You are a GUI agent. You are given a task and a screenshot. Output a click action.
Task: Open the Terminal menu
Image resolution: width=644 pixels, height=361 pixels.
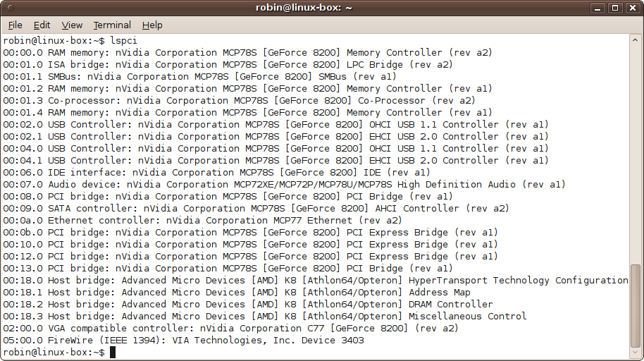tap(112, 25)
